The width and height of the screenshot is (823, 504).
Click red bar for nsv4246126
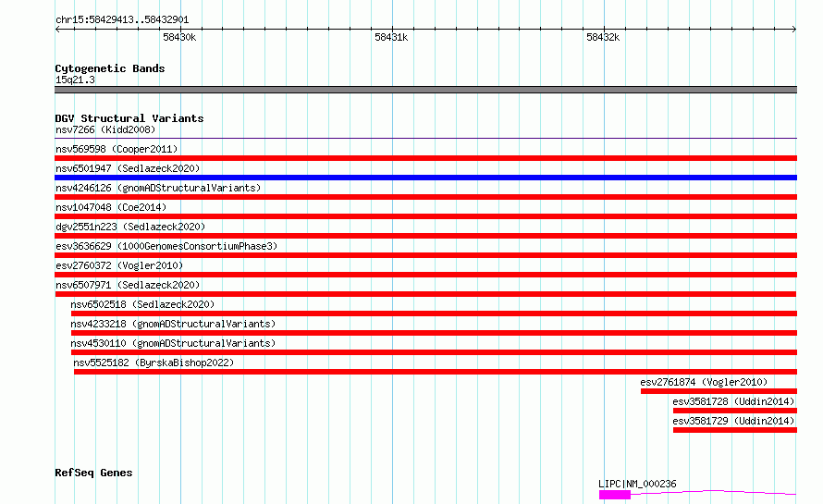425,197
